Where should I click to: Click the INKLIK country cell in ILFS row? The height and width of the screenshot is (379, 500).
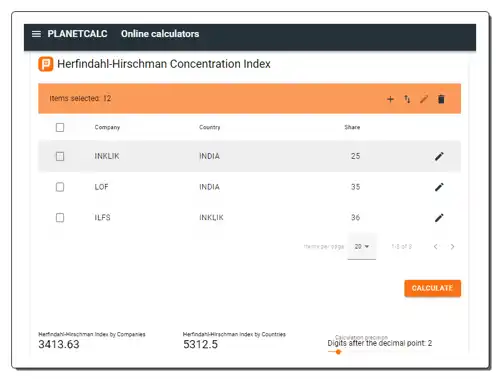[x=211, y=218]
